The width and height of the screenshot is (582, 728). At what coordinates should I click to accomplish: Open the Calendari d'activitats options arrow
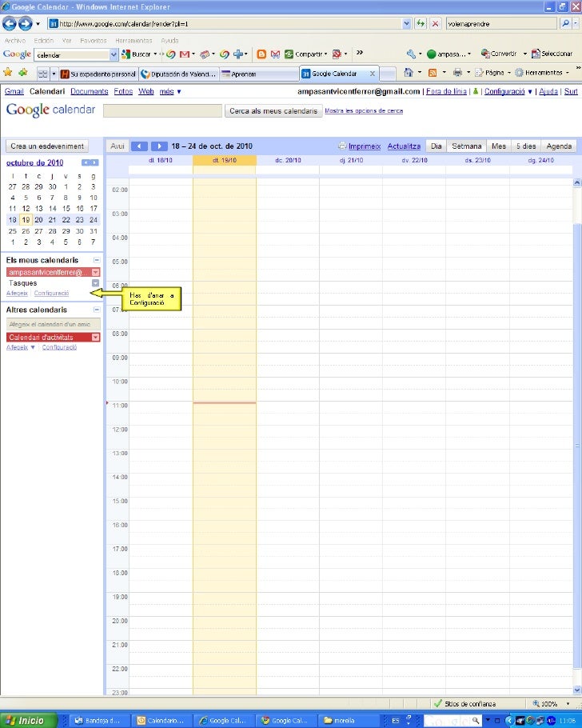(96, 338)
